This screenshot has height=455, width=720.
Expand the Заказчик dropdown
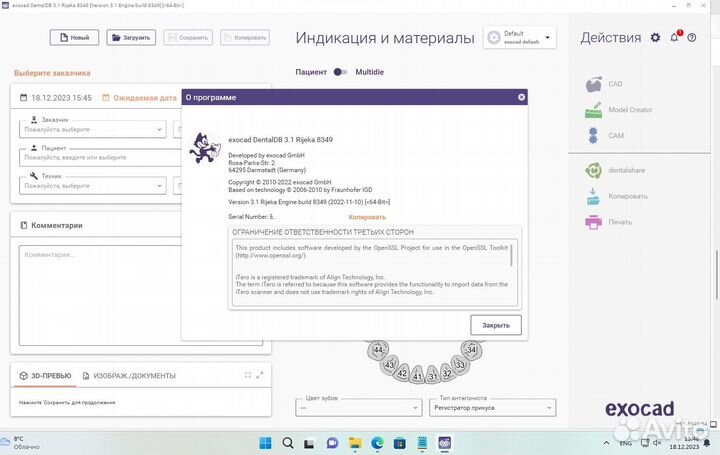tap(160, 129)
